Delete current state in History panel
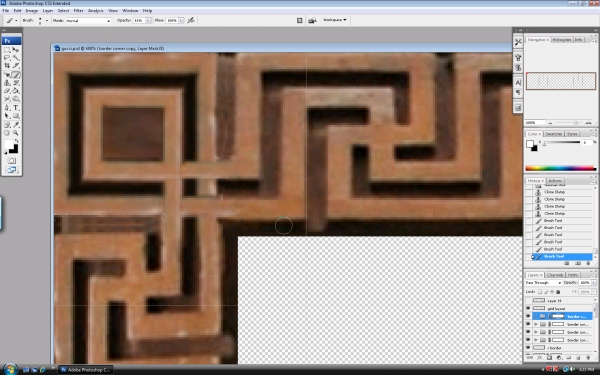Image resolution: width=600 pixels, height=375 pixels. (588, 263)
